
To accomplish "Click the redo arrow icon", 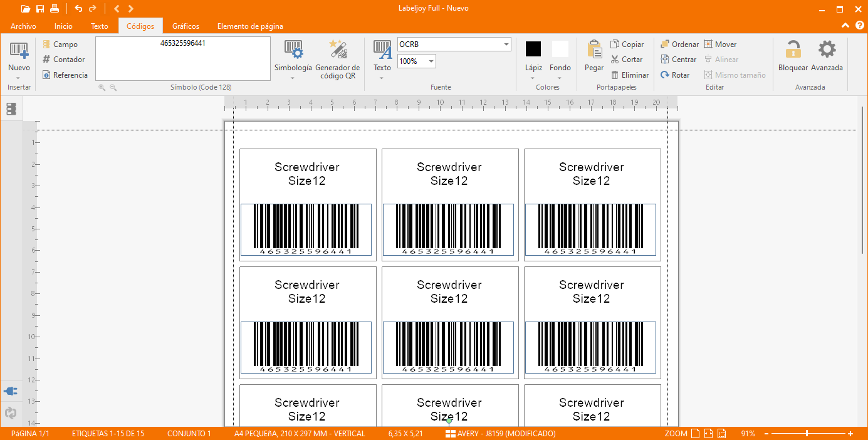I will [93, 9].
